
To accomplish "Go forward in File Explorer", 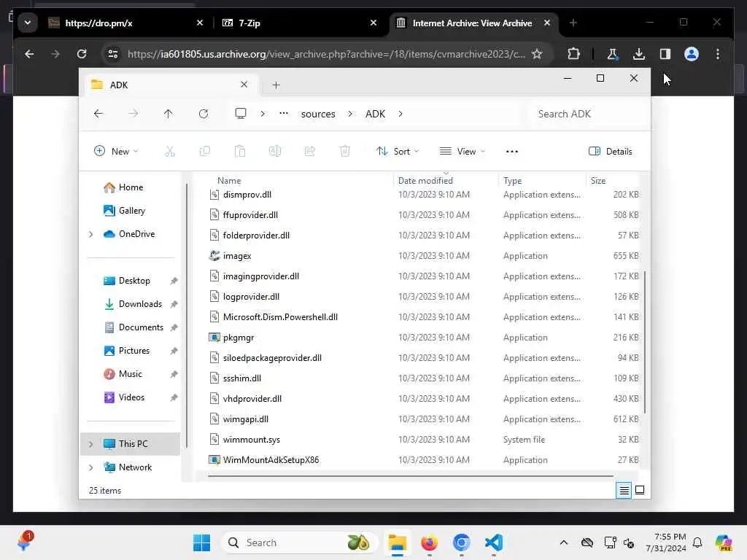I will pos(133,114).
